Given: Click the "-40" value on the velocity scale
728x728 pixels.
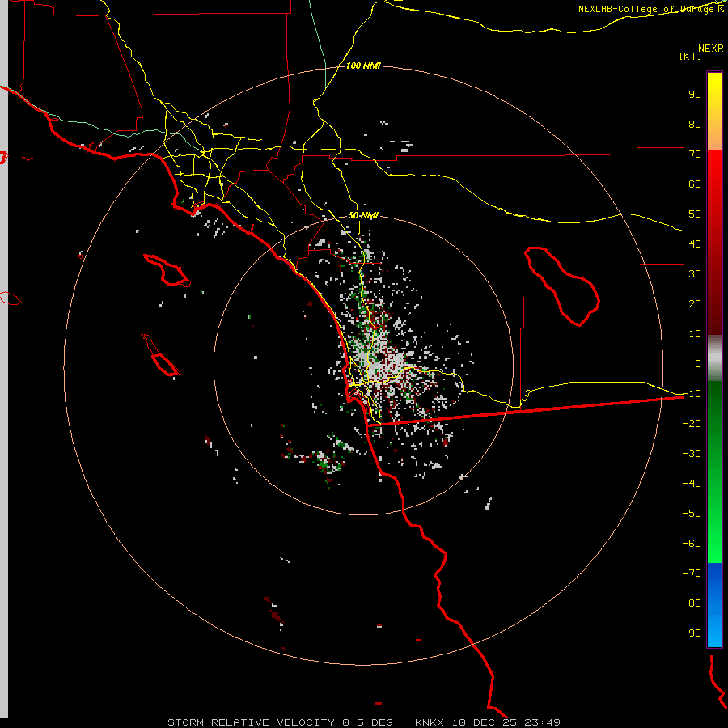Looking at the screenshot, I should [x=692, y=484].
